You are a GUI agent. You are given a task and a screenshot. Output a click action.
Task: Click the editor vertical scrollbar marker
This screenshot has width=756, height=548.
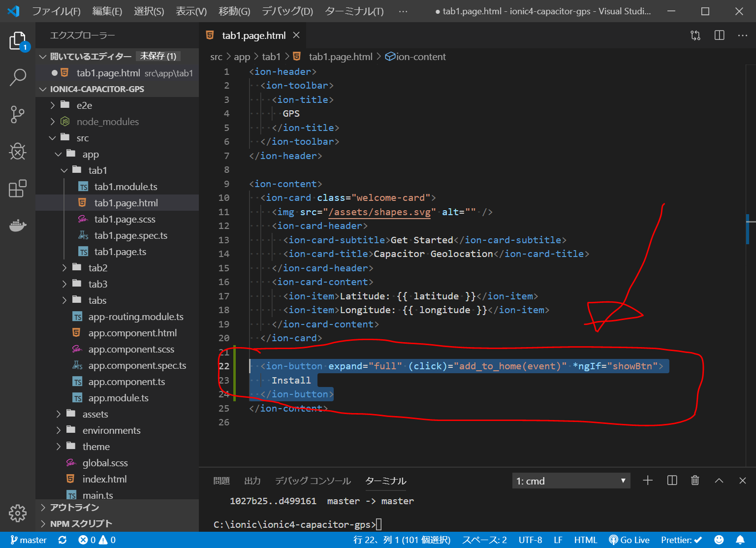[748, 228]
